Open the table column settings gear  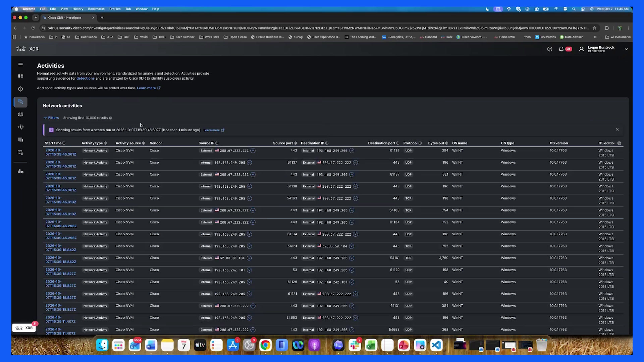click(x=619, y=143)
